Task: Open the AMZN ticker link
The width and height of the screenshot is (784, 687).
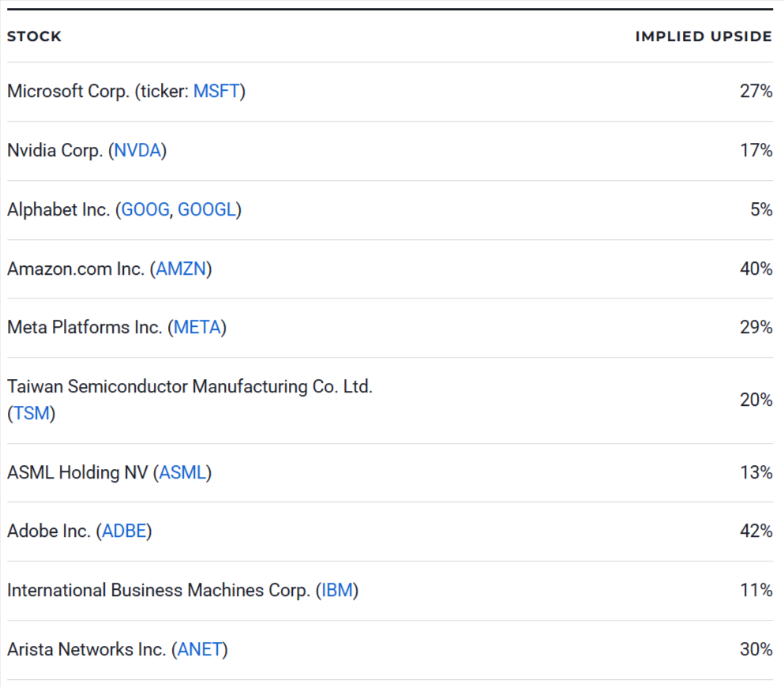Action: pos(181,268)
